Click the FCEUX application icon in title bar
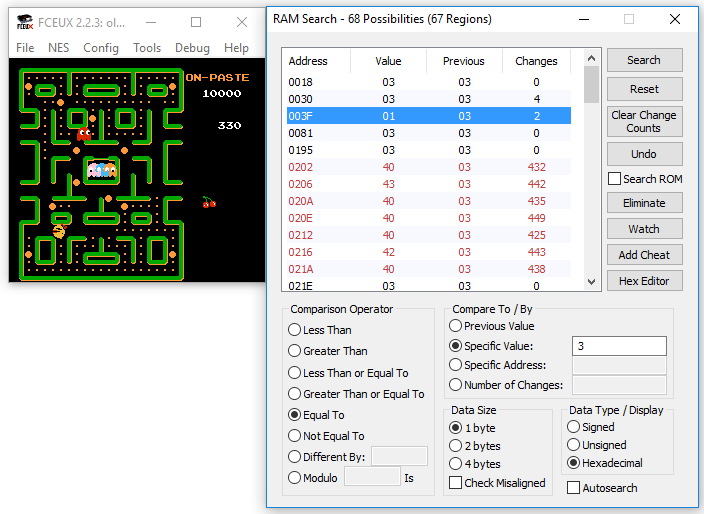This screenshot has height=514, width=704. [25, 22]
